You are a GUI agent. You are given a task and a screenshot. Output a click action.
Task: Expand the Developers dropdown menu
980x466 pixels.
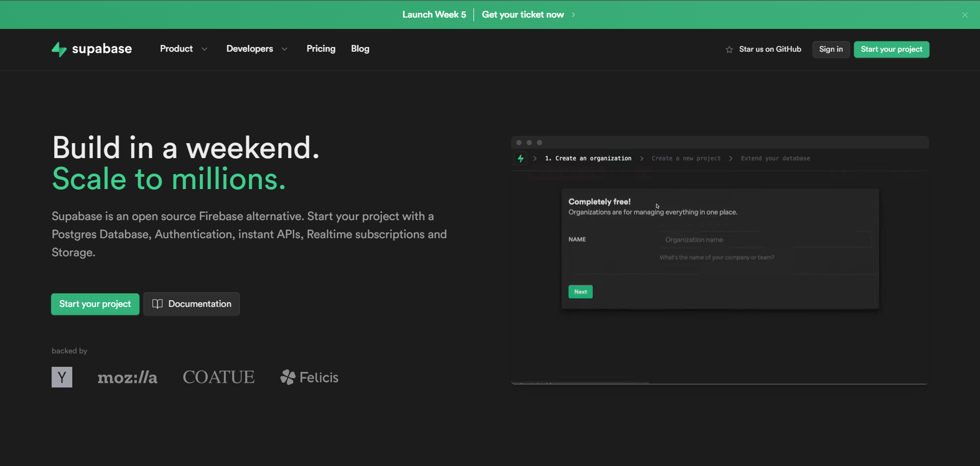pos(257,49)
